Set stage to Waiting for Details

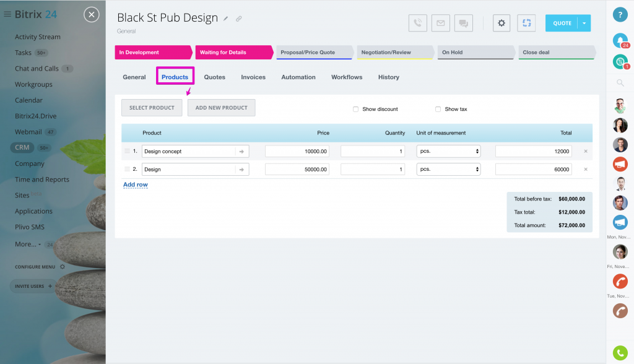pyautogui.click(x=234, y=52)
